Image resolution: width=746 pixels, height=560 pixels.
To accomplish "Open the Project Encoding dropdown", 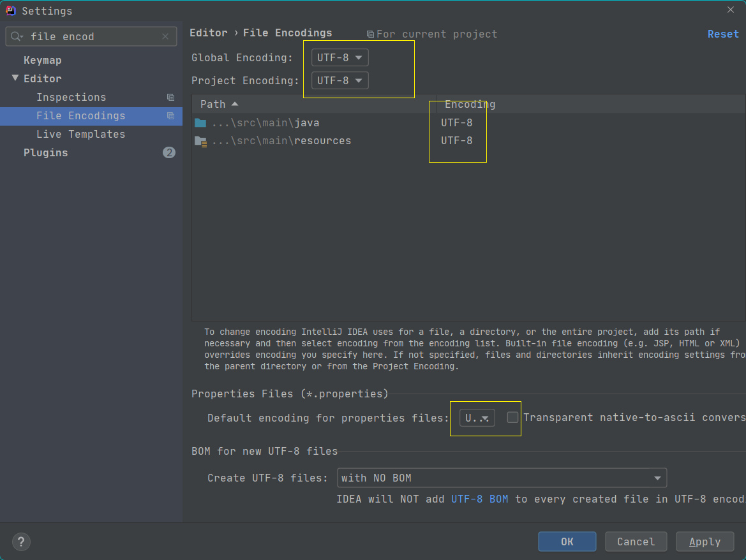I will point(339,80).
